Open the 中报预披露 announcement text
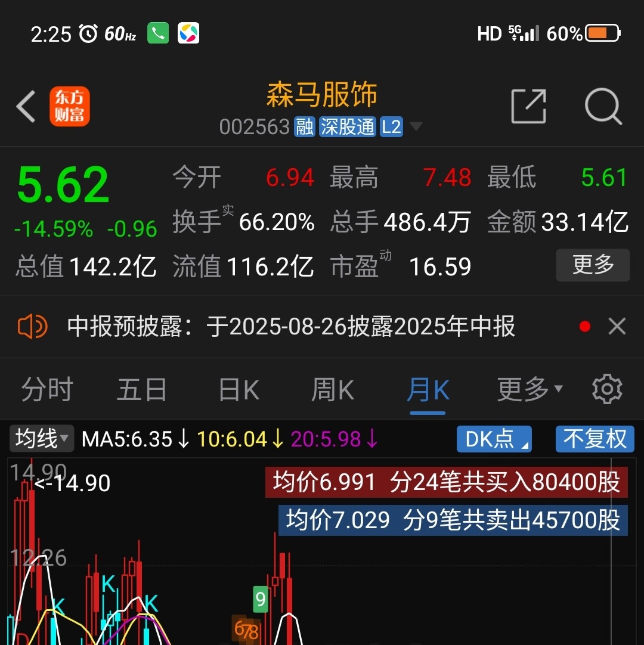The width and height of the screenshot is (644, 645). pyautogui.click(x=291, y=327)
